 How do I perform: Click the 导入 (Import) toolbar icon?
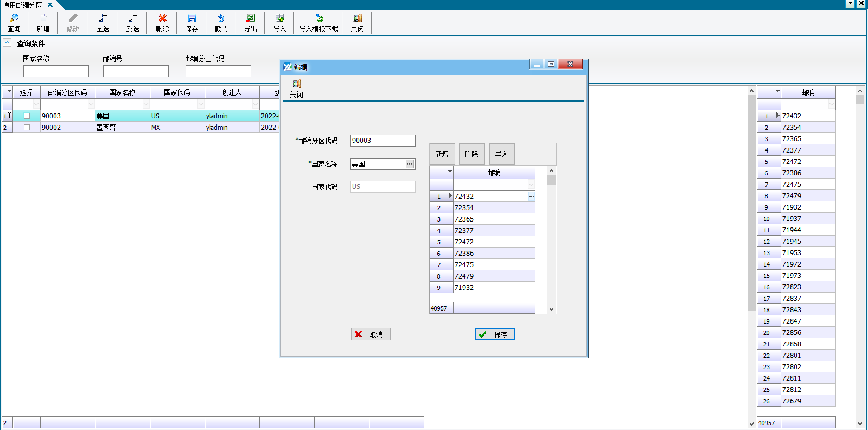click(x=279, y=23)
